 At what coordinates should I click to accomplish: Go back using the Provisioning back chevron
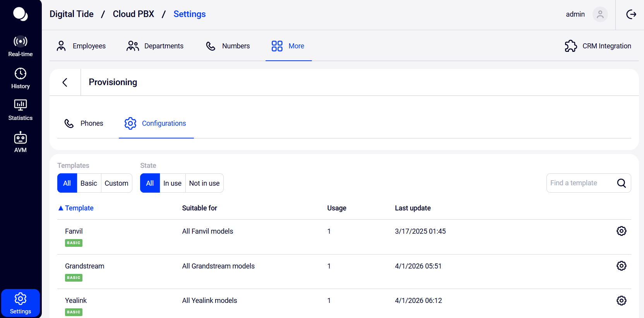[65, 82]
